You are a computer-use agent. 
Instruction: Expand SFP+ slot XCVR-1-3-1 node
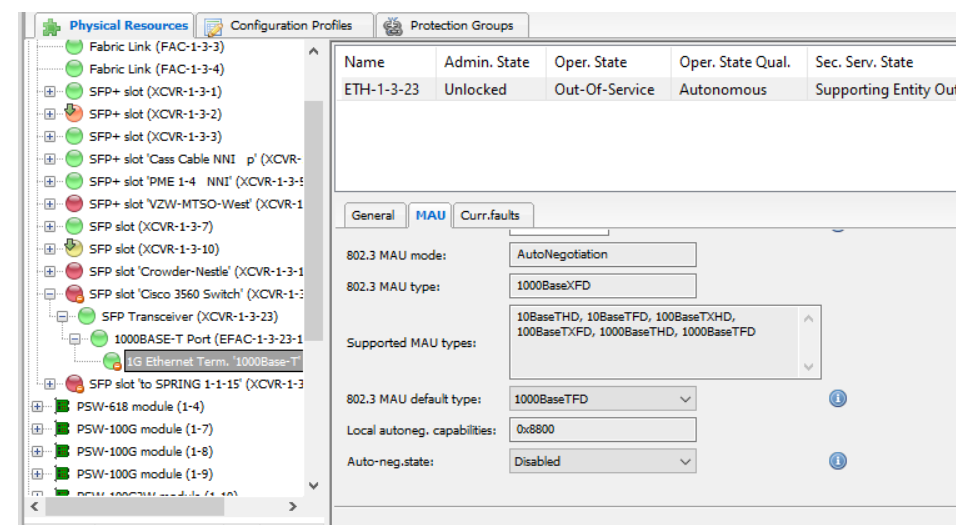pos(50,91)
